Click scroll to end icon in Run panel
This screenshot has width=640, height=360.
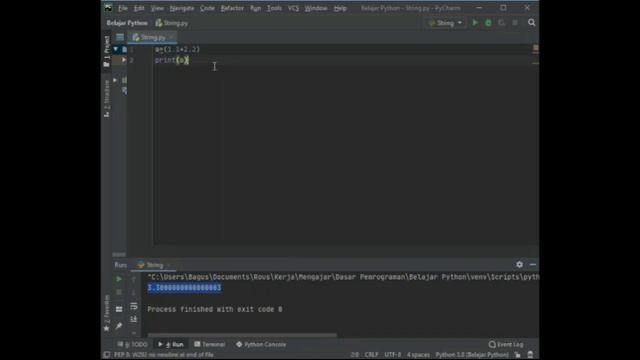[x=133, y=319]
